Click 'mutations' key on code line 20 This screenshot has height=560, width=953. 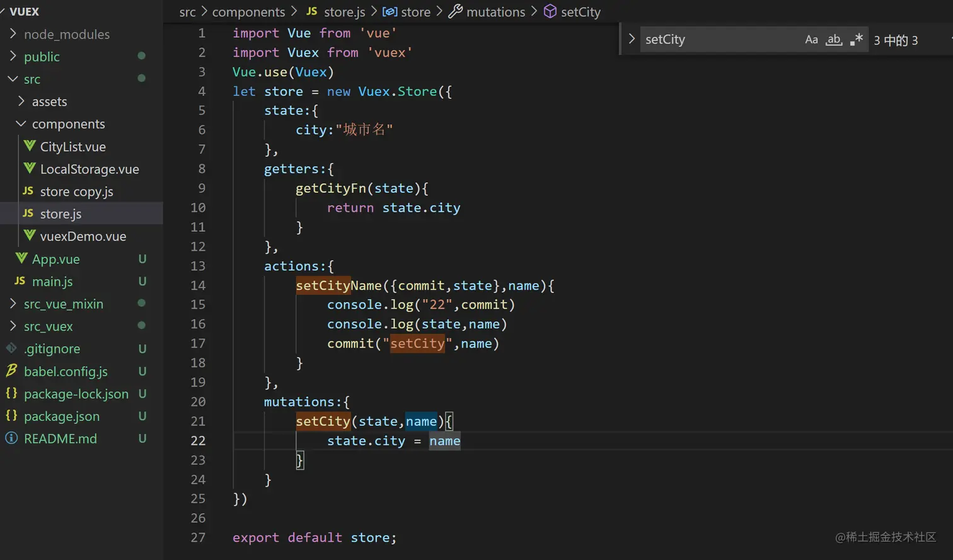pos(299,402)
